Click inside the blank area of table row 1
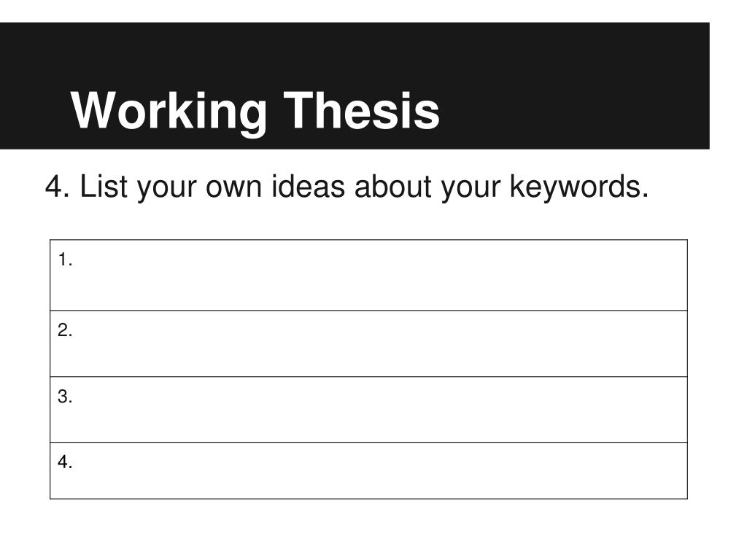Image resolution: width=747 pixels, height=560 pixels. (x=368, y=275)
